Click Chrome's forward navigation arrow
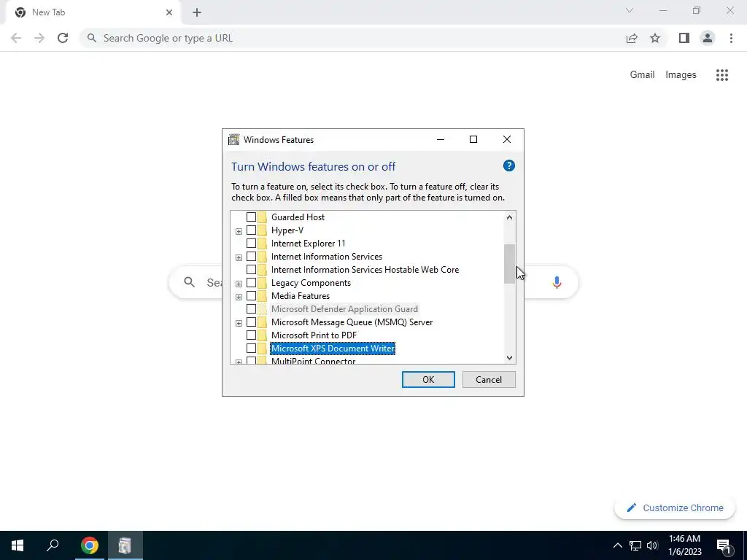The image size is (747, 560). tap(39, 38)
